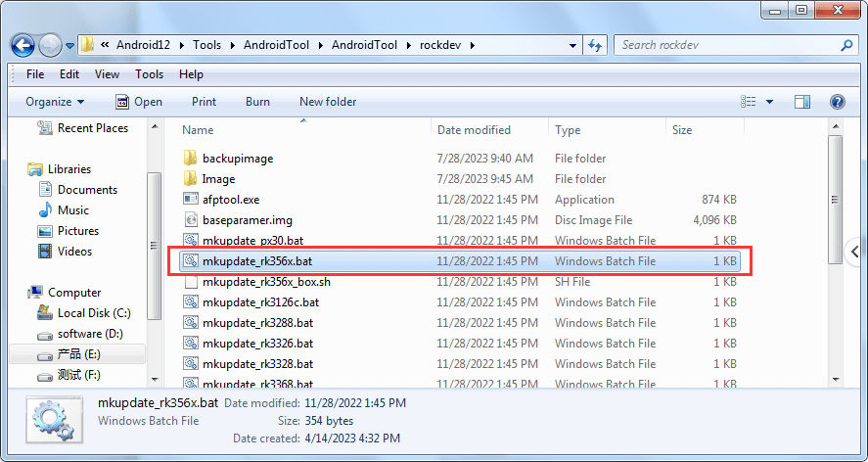The image size is (868, 462).
Task: Click the Burn toolbar button
Action: pyautogui.click(x=257, y=102)
